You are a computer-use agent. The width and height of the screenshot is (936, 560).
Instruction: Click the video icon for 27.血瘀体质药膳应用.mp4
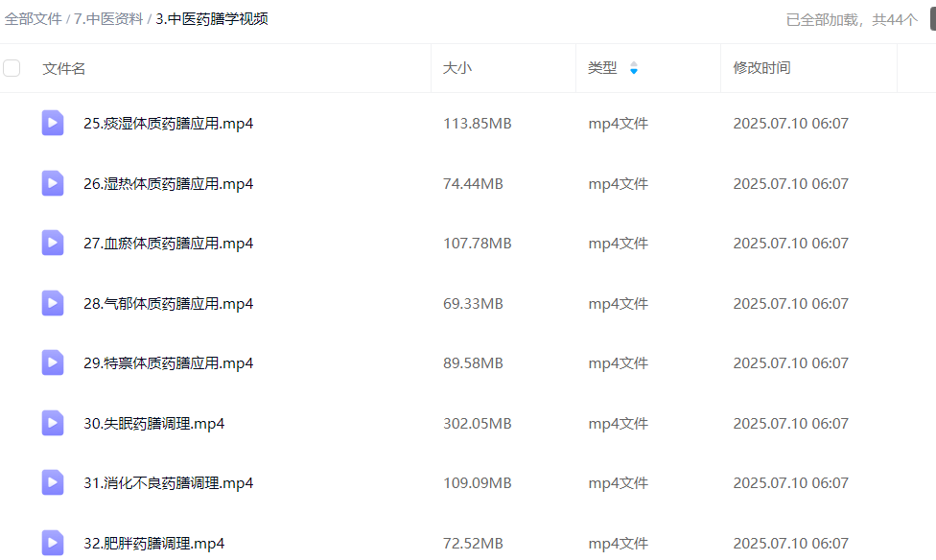[x=53, y=243]
